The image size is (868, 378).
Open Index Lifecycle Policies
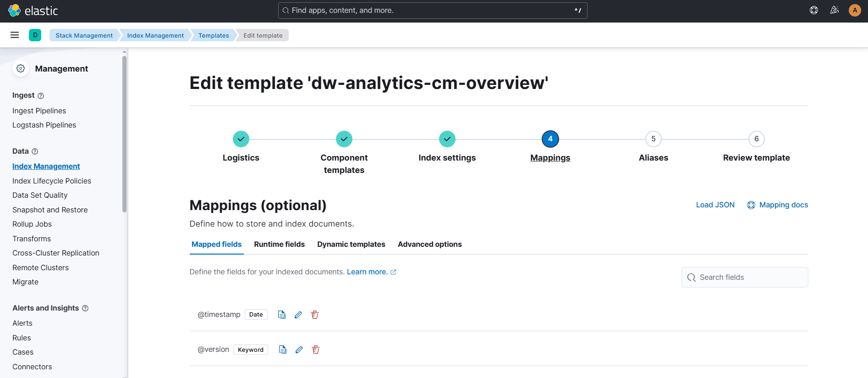click(52, 181)
